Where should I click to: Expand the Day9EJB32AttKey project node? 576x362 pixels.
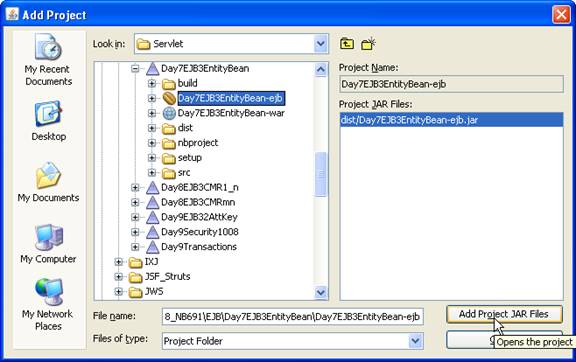coord(135,217)
